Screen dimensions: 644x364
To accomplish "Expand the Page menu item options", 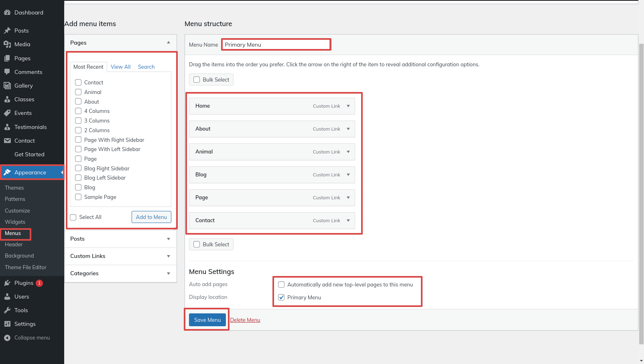I will [x=348, y=198].
